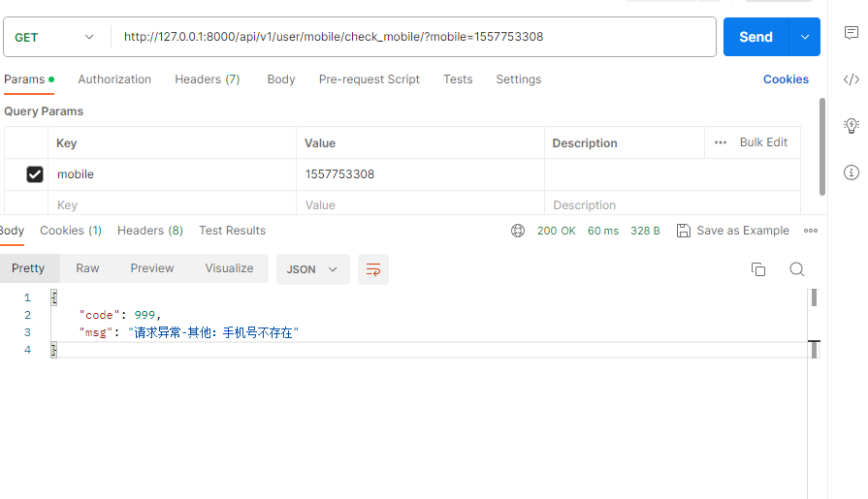Search the response body icon
The width and height of the screenshot is (868, 499).
point(796,269)
